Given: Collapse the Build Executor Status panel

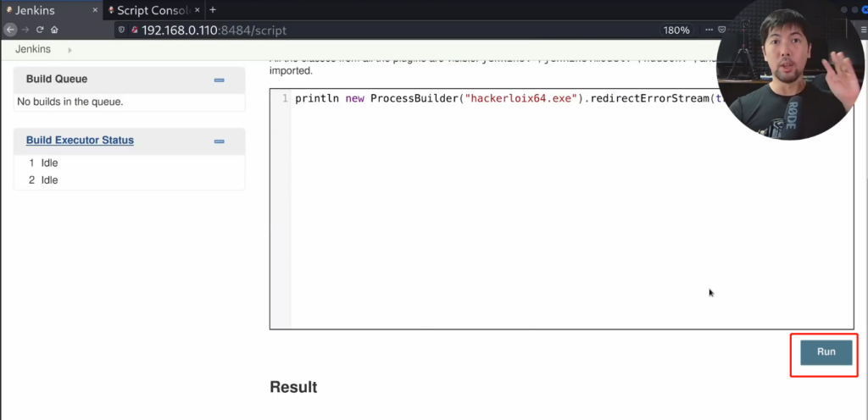Looking at the screenshot, I should pos(220,141).
